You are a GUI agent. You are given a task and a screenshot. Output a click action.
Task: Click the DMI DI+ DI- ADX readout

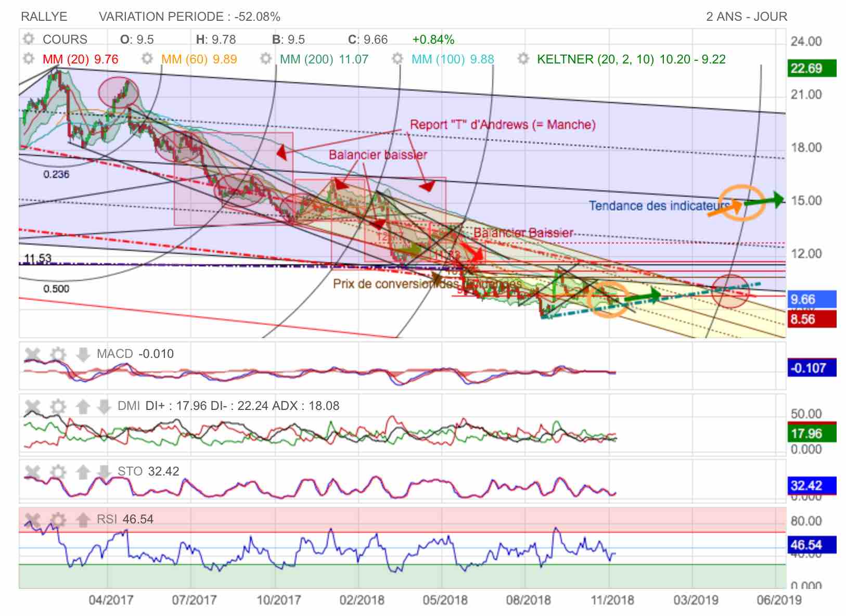228,406
